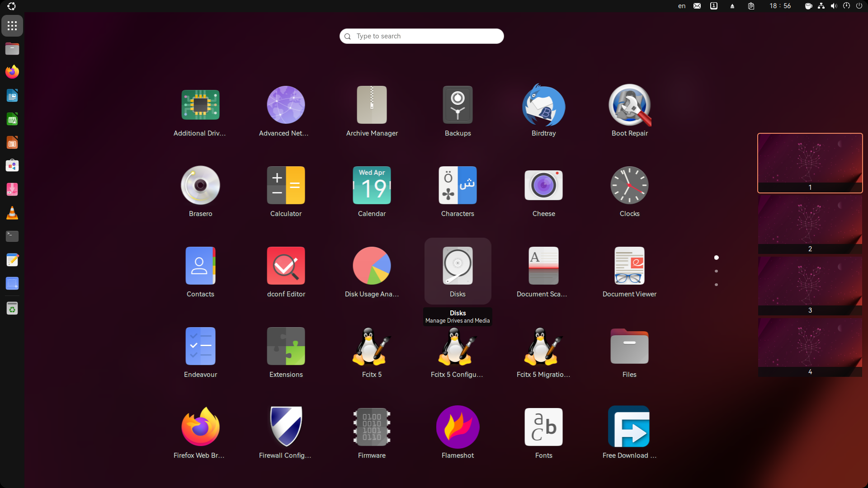
Task: Launch Firefox from the dock
Action: pos(12,72)
